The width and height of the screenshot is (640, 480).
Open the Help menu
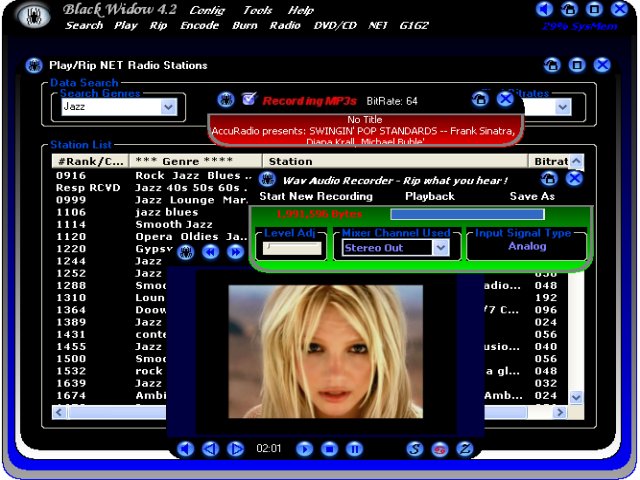(301, 10)
